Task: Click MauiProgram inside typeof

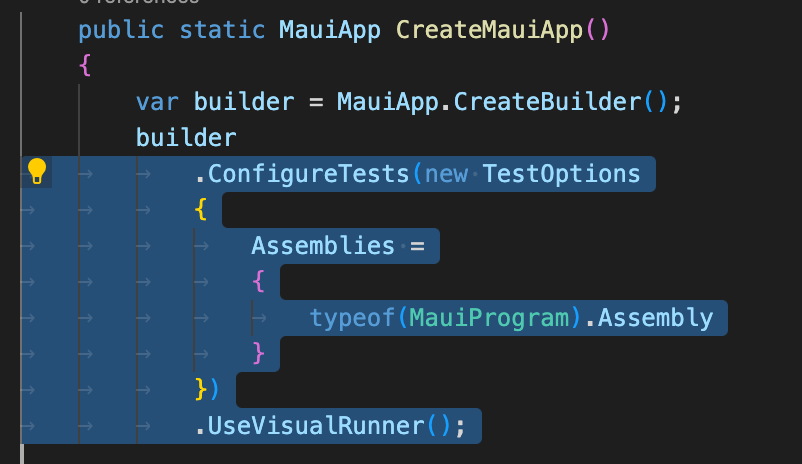Action: coord(489,318)
